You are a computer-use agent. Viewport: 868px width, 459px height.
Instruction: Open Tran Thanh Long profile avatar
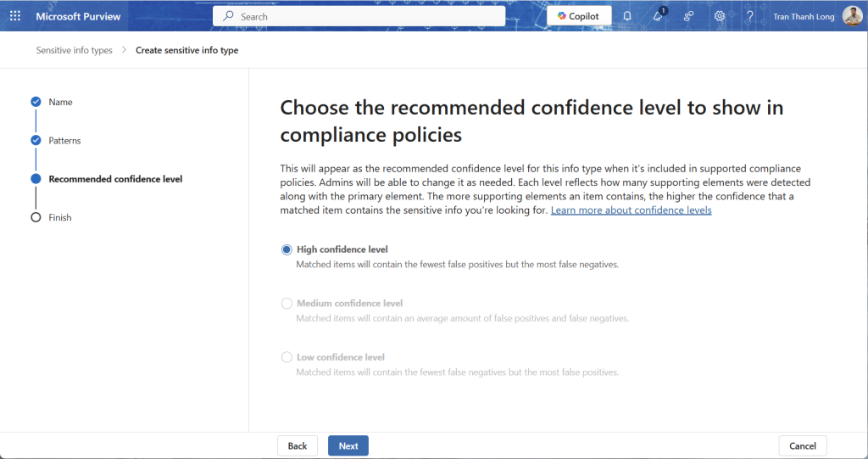click(852, 16)
